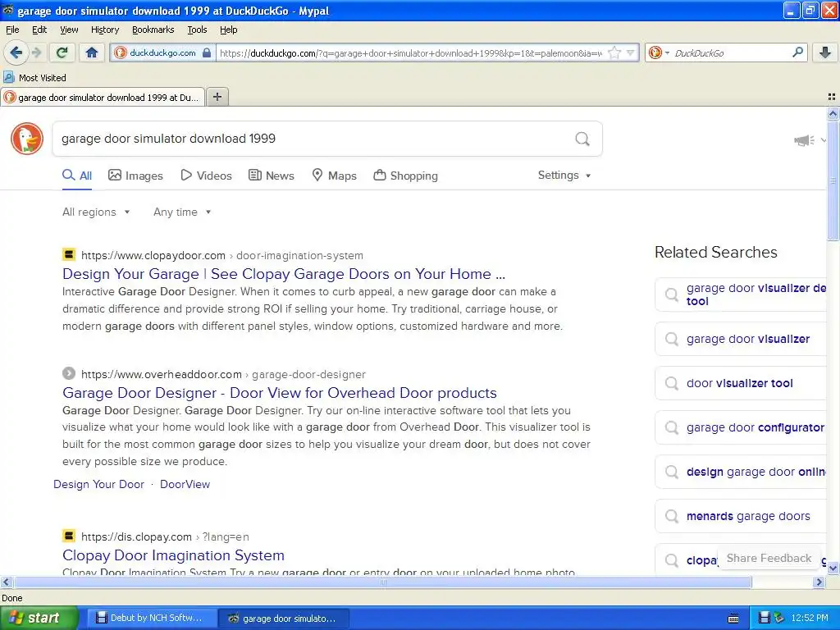Open the Windows start button

[39, 618]
